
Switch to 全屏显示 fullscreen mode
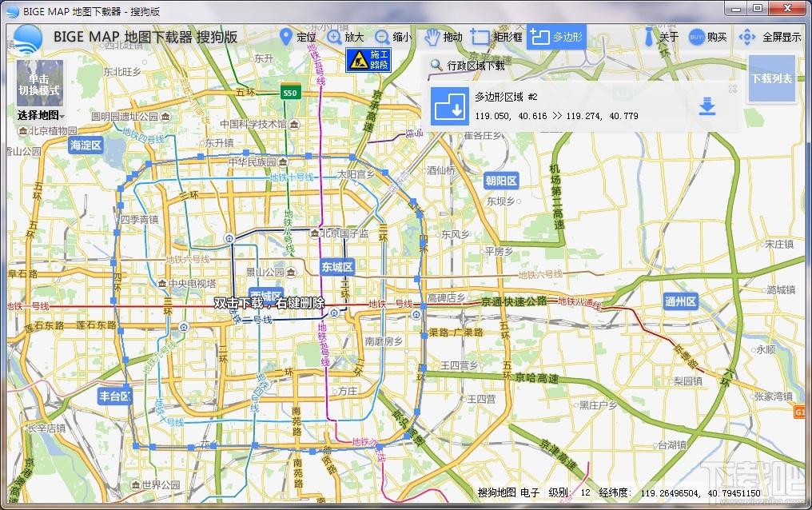[x=770, y=37]
